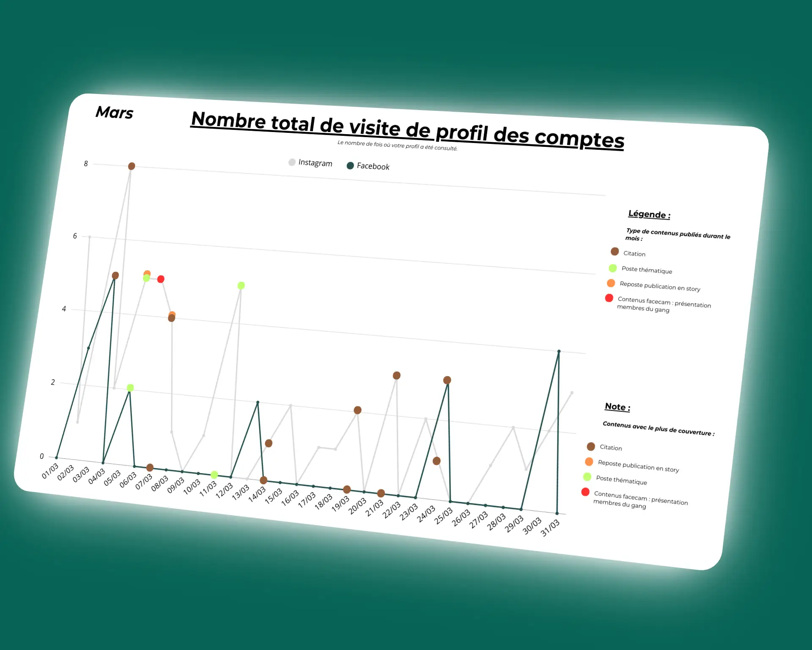Click the brown Citation dot under Note
812x650 pixels.
pyautogui.click(x=591, y=446)
